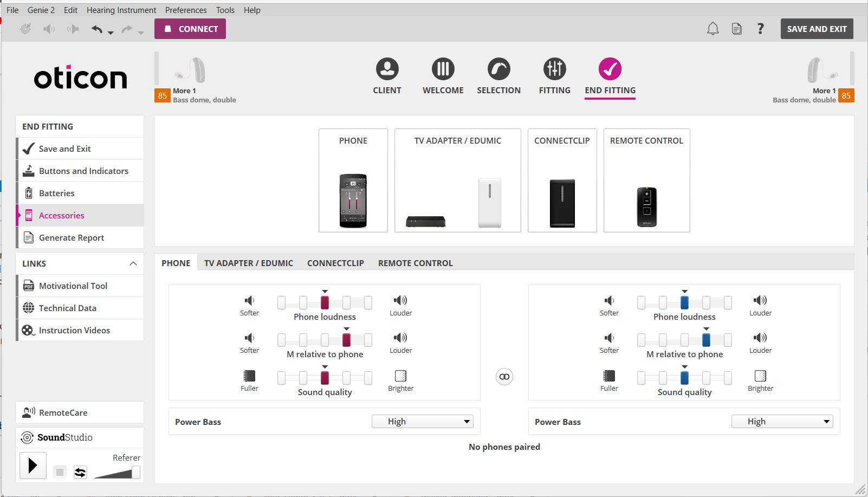Select Accessories in the sidebar
868x497 pixels.
tap(80, 215)
